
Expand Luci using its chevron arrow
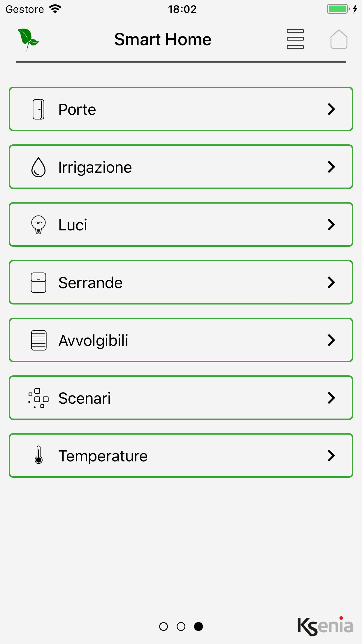(x=331, y=225)
